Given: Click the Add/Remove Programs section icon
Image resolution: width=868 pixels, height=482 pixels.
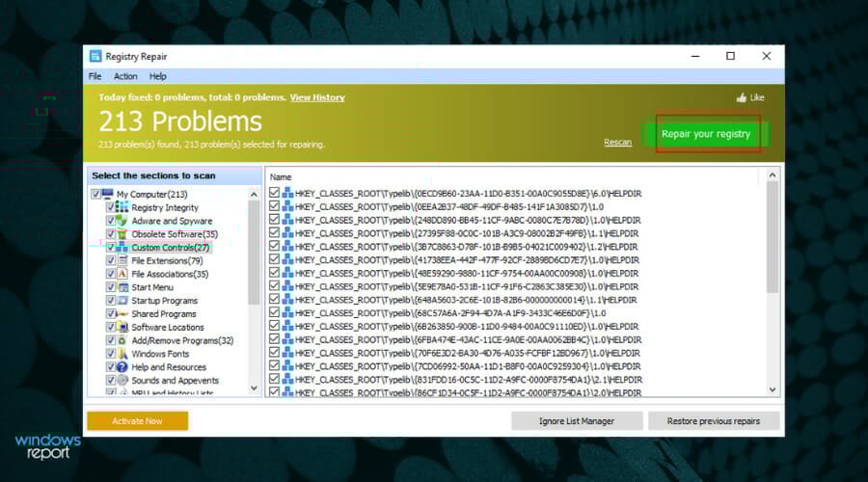Looking at the screenshot, I should tap(122, 339).
